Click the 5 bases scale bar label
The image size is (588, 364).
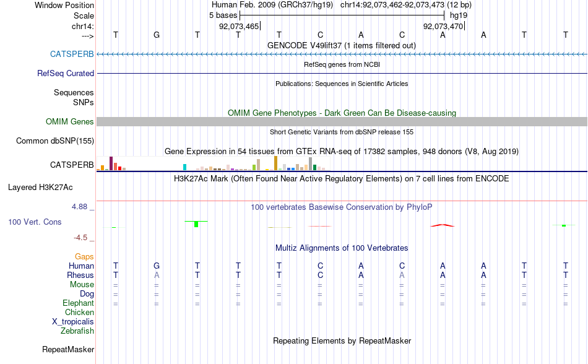click(223, 15)
